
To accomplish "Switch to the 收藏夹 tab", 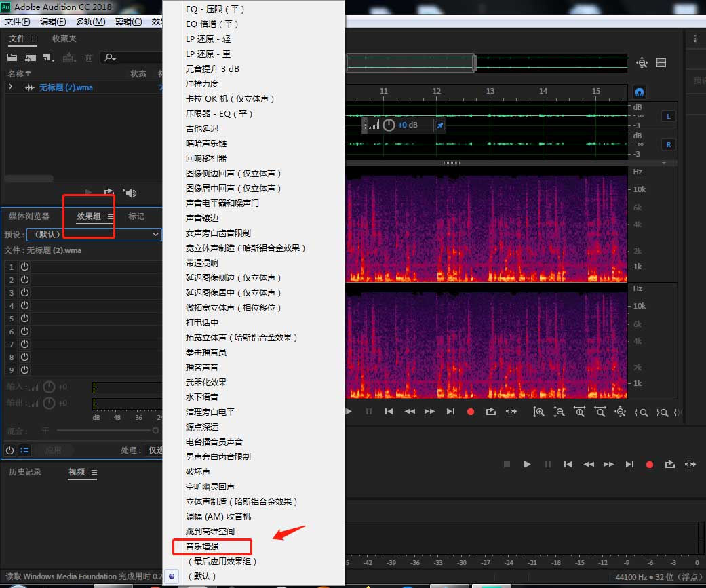I will pos(64,39).
